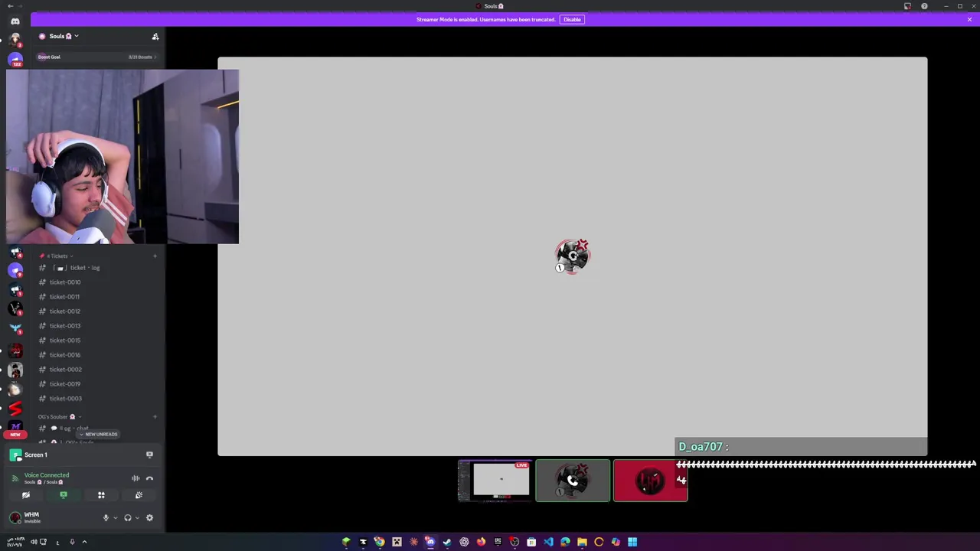This screenshot has height=551, width=980.
Task: Click the invite members icon beside Souls
Action: 155,36
